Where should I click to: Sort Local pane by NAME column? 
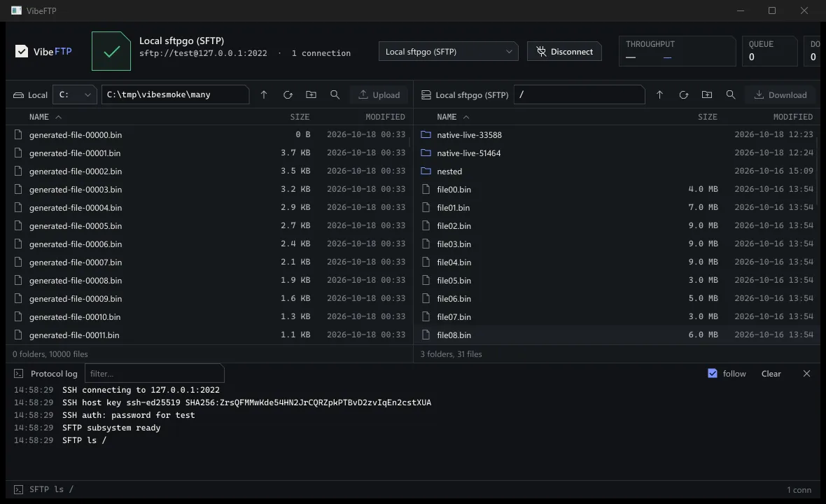[x=45, y=117]
